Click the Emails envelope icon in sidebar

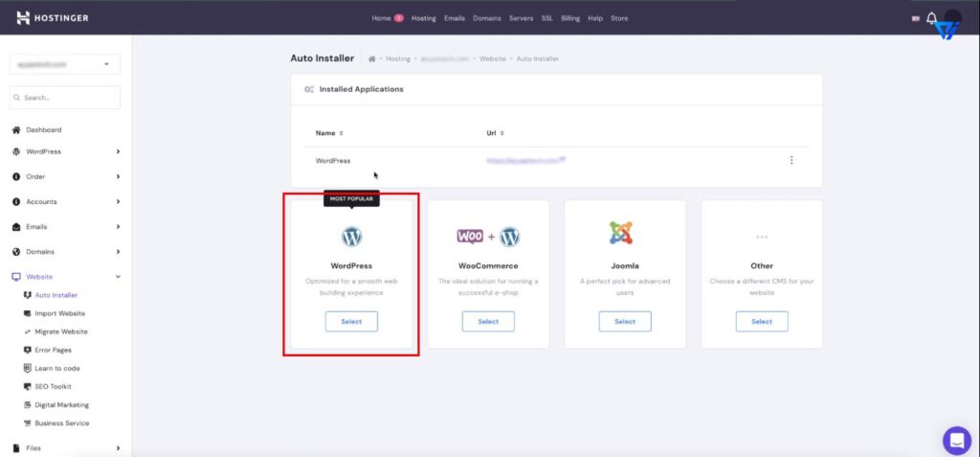(x=17, y=227)
